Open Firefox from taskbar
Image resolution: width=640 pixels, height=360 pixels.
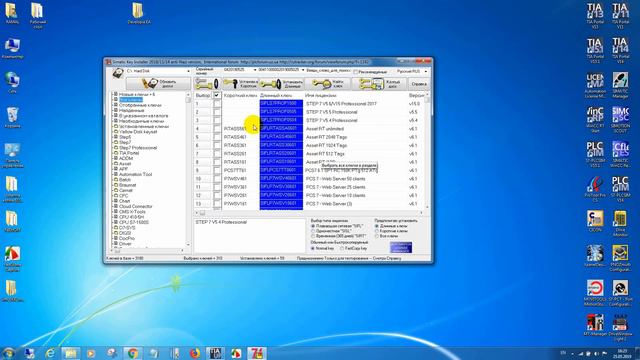(x=195, y=353)
